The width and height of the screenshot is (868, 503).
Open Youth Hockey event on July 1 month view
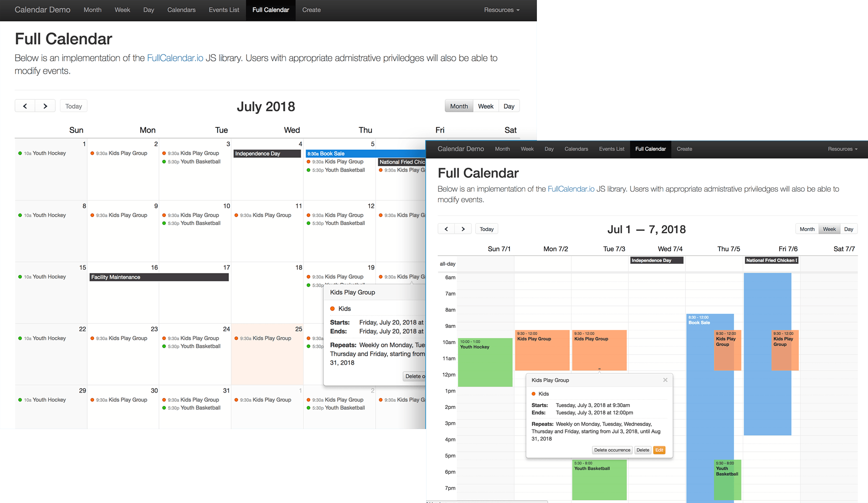point(42,153)
